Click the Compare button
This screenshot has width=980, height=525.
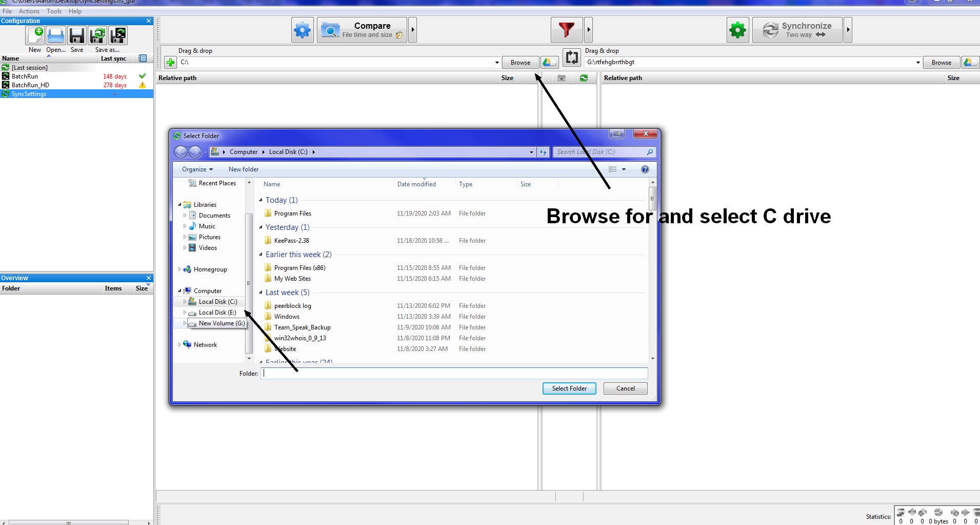pos(362,30)
